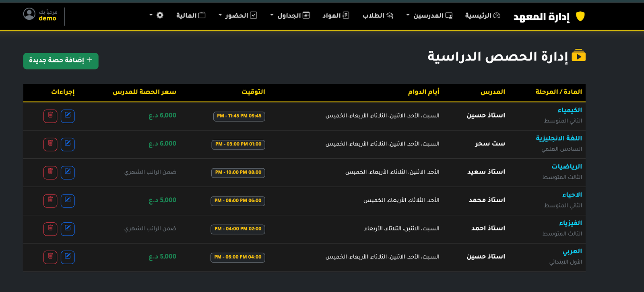Delete the الرياضيات session

click(50, 172)
